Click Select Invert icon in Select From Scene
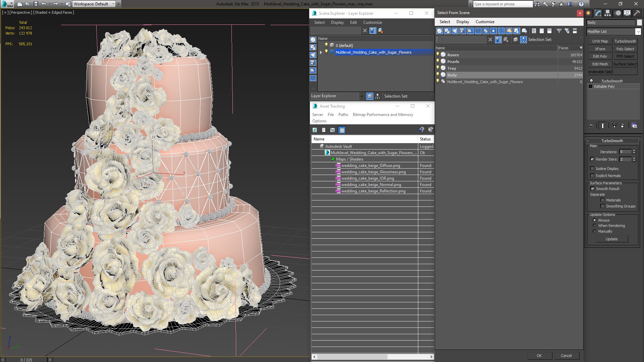The image size is (644, 362). click(x=549, y=31)
